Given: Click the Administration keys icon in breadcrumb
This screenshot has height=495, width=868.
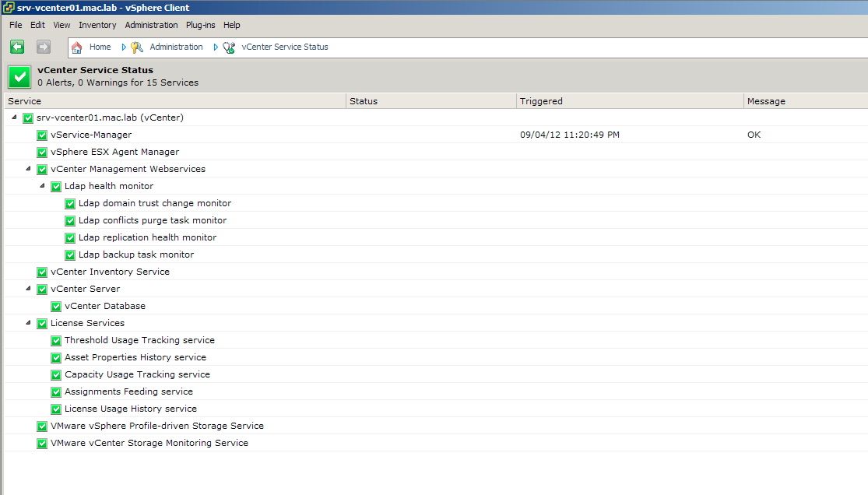Looking at the screenshot, I should pyautogui.click(x=137, y=47).
